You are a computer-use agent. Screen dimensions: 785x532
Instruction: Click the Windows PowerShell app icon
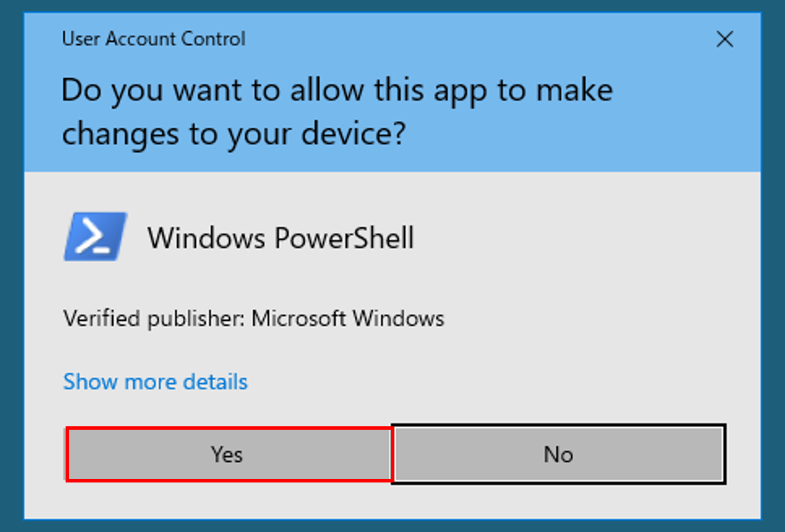(x=96, y=237)
